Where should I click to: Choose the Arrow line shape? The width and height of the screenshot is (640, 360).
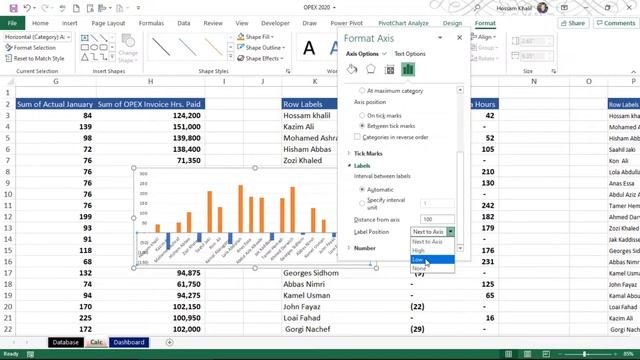click(103, 38)
